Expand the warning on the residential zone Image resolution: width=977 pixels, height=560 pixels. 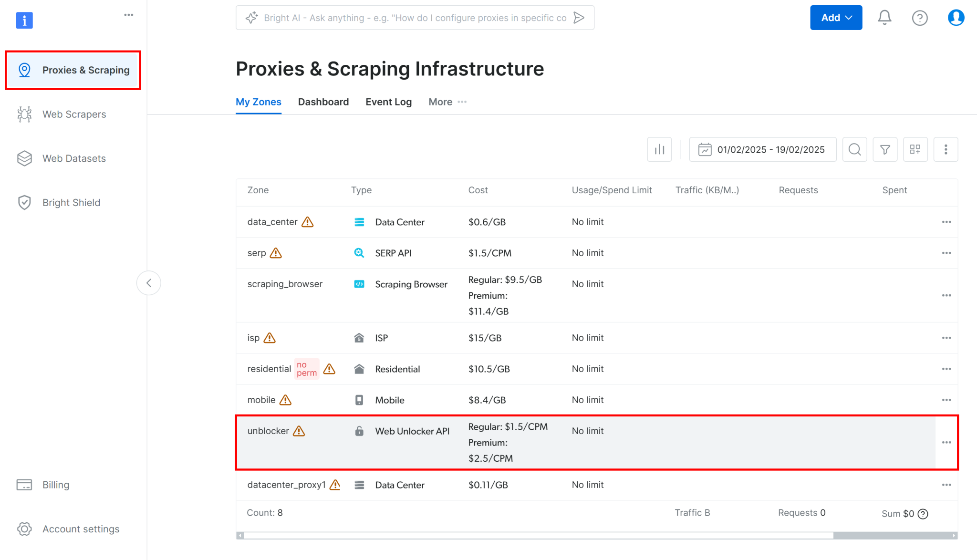(329, 369)
